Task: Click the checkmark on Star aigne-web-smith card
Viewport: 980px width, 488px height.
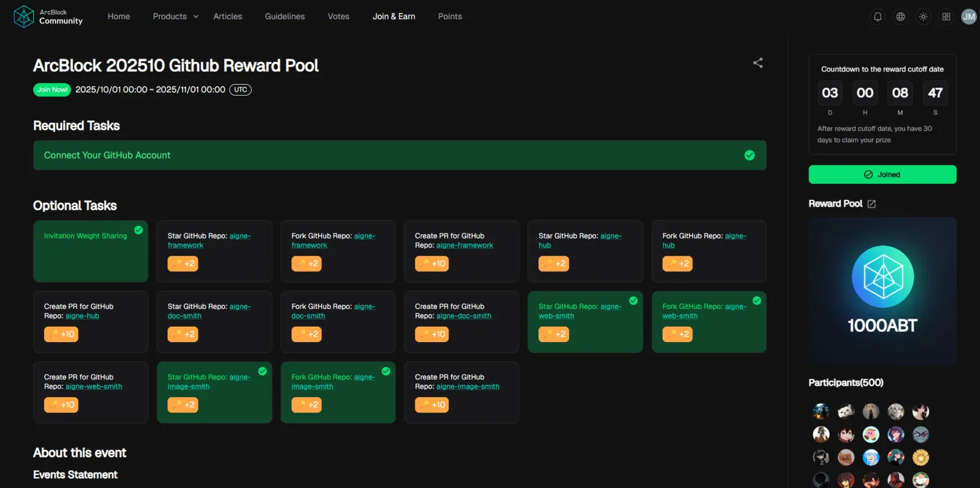Action: (x=633, y=300)
